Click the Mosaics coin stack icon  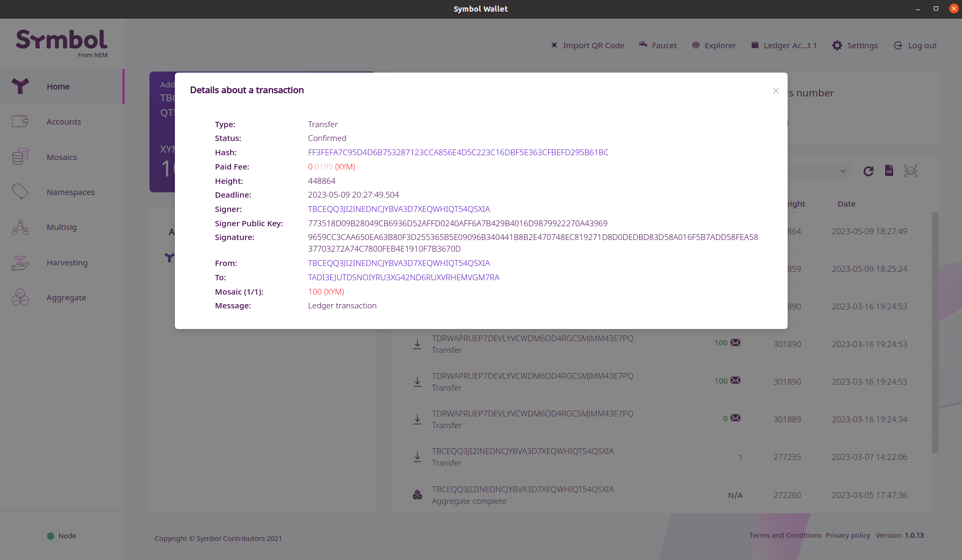pyautogui.click(x=20, y=157)
